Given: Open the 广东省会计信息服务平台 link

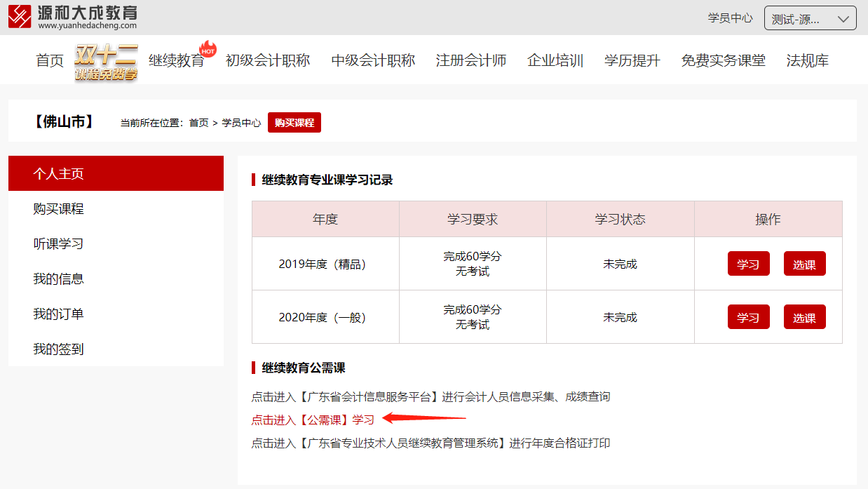Looking at the screenshot, I should pos(369,396).
